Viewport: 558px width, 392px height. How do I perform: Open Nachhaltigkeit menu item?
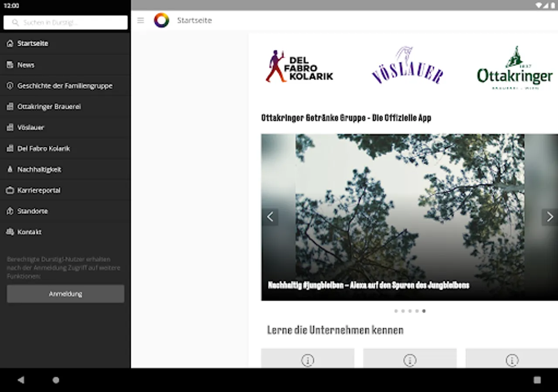pyautogui.click(x=65, y=169)
